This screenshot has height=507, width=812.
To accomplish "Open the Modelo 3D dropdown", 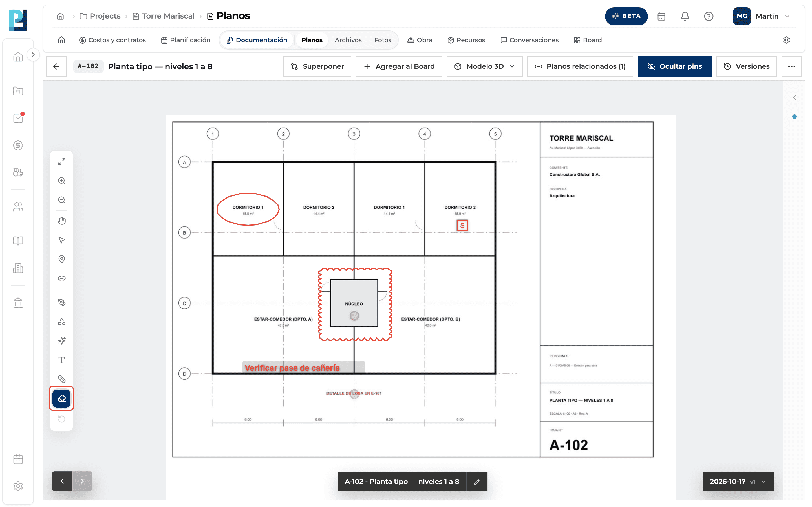I will point(484,66).
